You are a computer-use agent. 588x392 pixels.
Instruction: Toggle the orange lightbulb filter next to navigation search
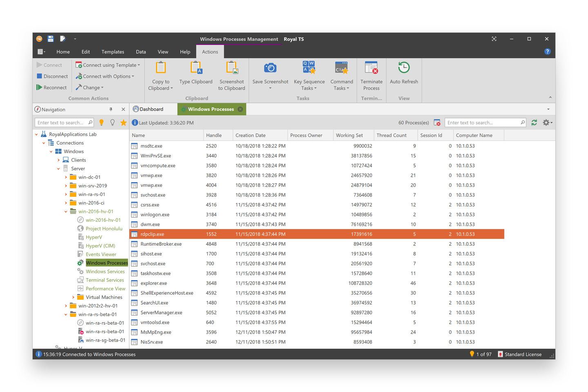tap(102, 122)
